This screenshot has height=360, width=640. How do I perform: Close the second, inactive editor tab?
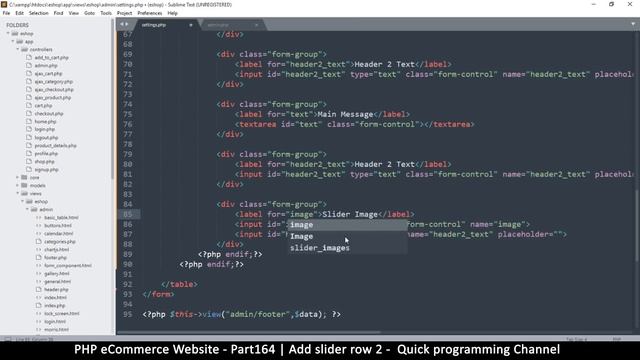point(256,25)
